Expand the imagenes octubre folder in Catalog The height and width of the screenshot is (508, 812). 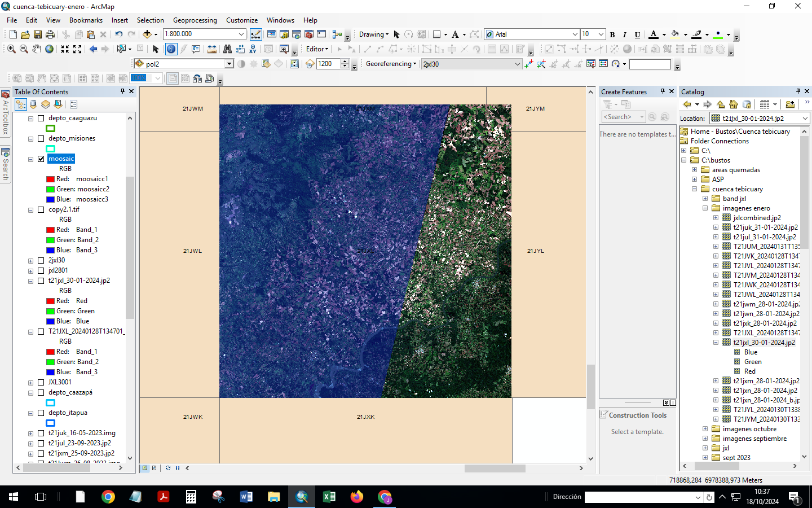pyautogui.click(x=704, y=429)
